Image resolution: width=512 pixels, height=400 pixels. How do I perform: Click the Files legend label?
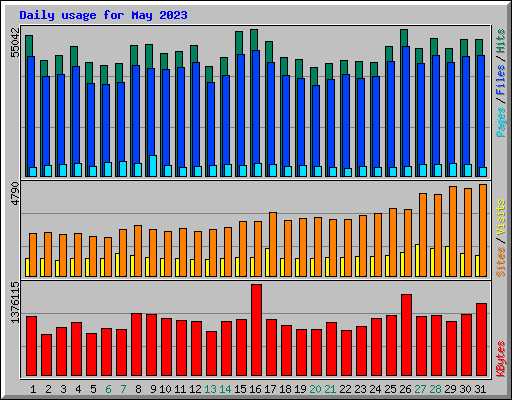pos(501,79)
